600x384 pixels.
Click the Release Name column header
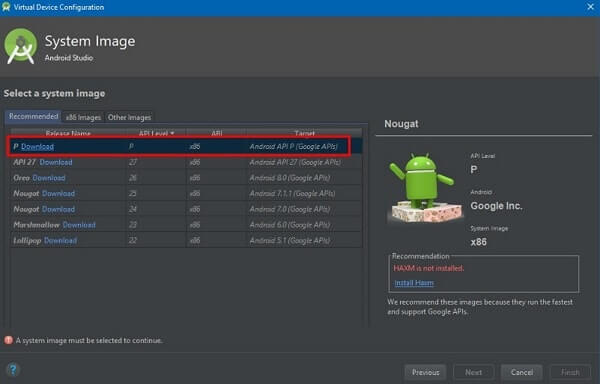pos(68,133)
